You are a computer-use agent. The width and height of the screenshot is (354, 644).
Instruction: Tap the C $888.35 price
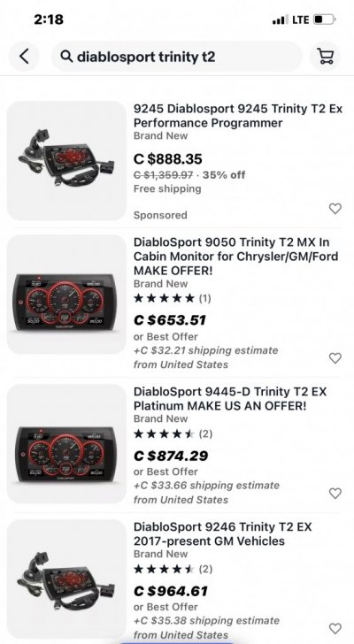point(168,159)
